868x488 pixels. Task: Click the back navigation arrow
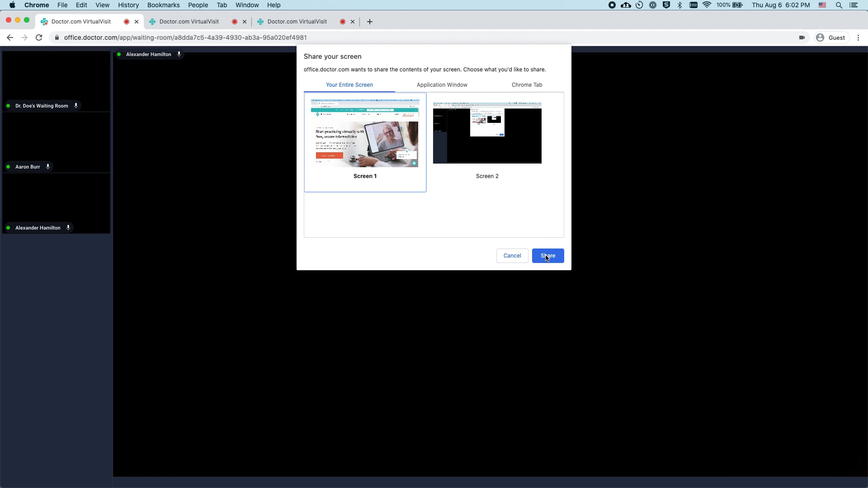pos(10,38)
